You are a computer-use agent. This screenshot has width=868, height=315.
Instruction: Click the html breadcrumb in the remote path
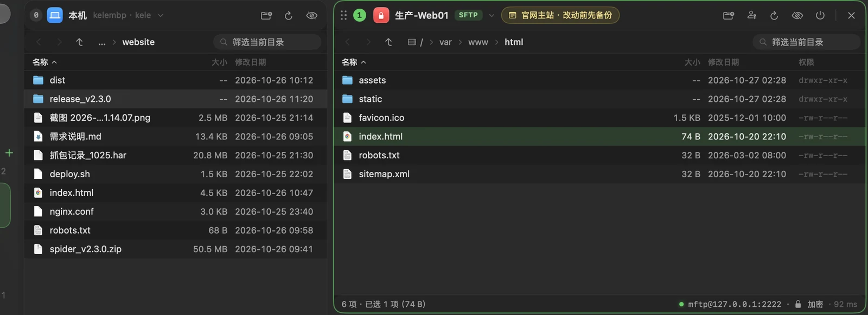(x=514, y=42)
